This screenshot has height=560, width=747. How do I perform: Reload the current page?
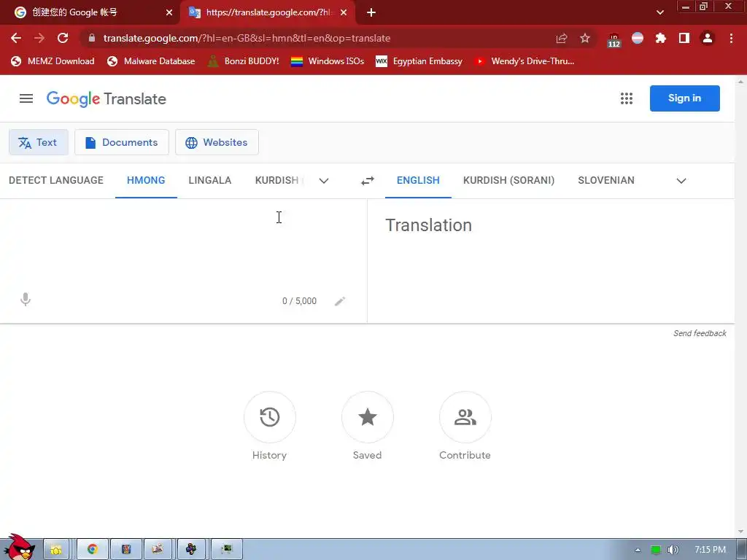pos(63,38)
